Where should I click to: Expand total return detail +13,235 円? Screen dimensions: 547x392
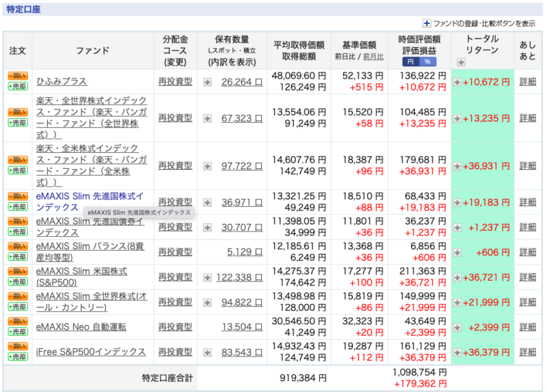(x=457, y=118)
